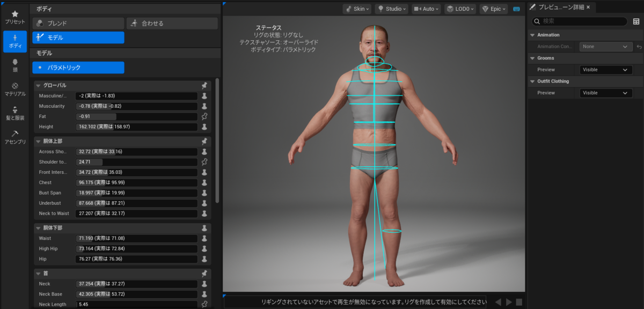This screenshot has width=644, height=309.
Task: Click the Fat value slider
Action: tap(136, 116)
